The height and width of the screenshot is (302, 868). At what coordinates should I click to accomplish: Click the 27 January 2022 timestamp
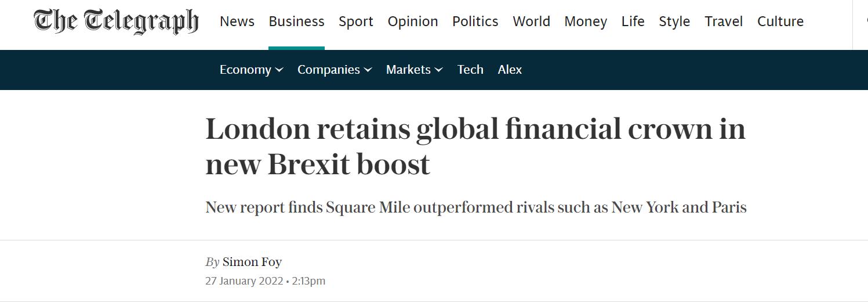pyautogui.click(x=245, y=281)
